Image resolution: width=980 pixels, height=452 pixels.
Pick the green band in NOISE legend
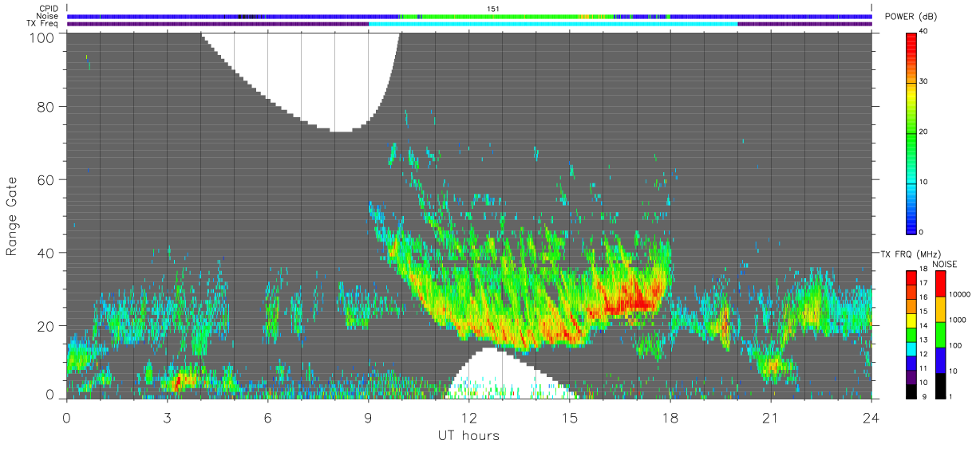[x=940, y=335]
